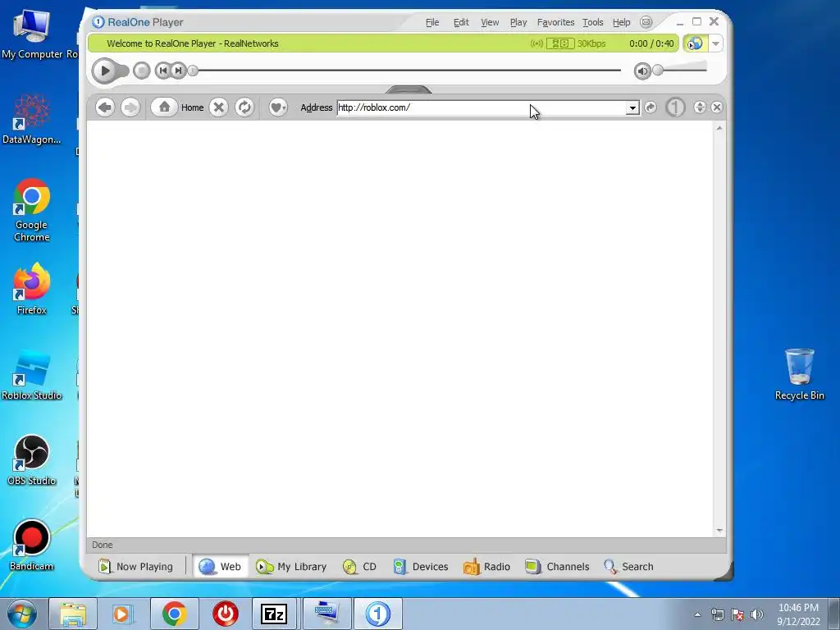Select the Roblox Studio desktop icon
Screen dimensions: 840x630
click(32, 374)
